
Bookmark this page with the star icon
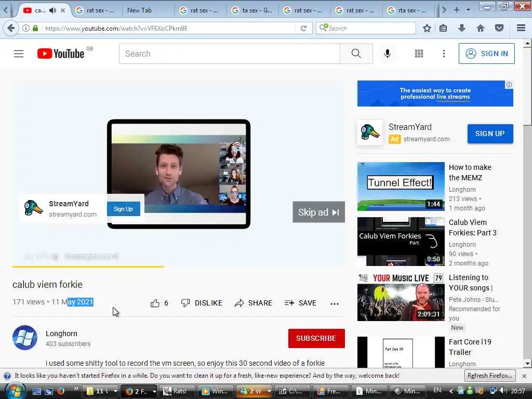[427, 28]
